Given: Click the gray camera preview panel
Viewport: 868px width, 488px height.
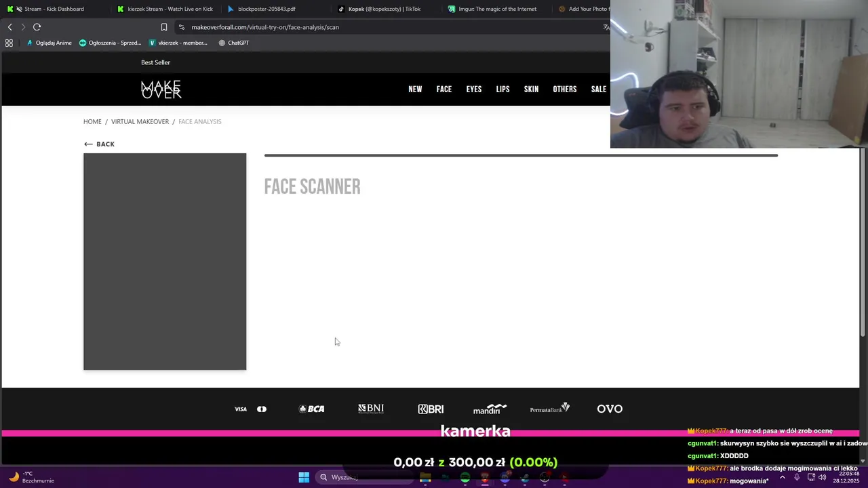Looking at the screenshot, I should 165,262.
